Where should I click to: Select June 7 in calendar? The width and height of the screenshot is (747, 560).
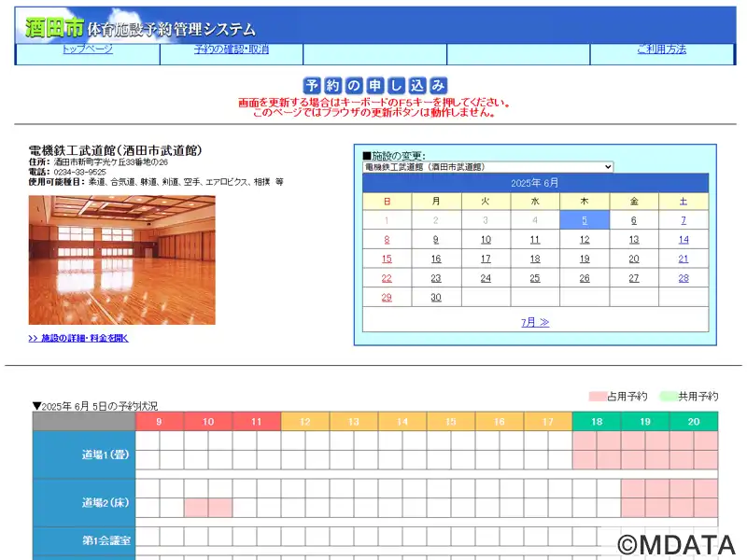[x=684, y=220]
